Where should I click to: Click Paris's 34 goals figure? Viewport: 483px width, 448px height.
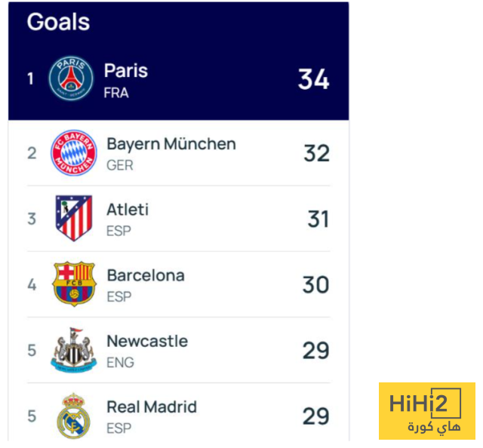point(313,79)
